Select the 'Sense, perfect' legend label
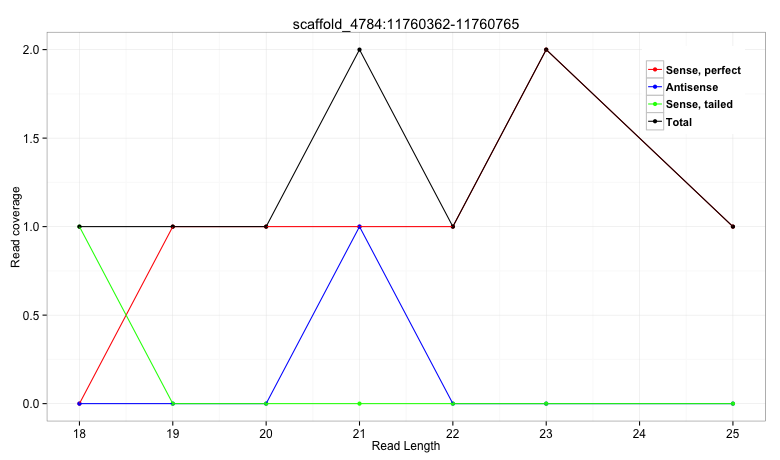This screenshot has height=460, width=780. [704, 70]
